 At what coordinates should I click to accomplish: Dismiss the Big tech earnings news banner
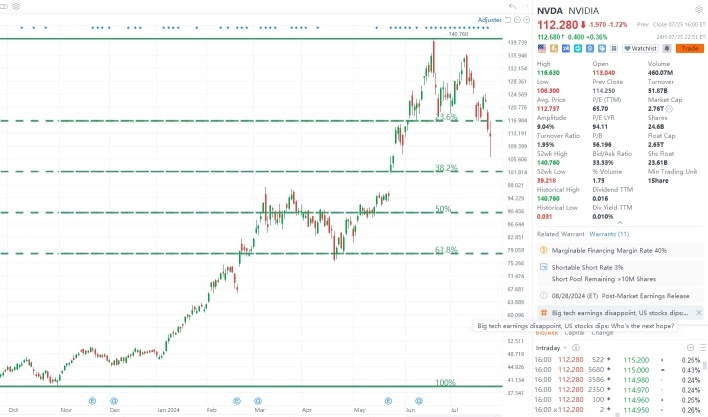(699, 313)
